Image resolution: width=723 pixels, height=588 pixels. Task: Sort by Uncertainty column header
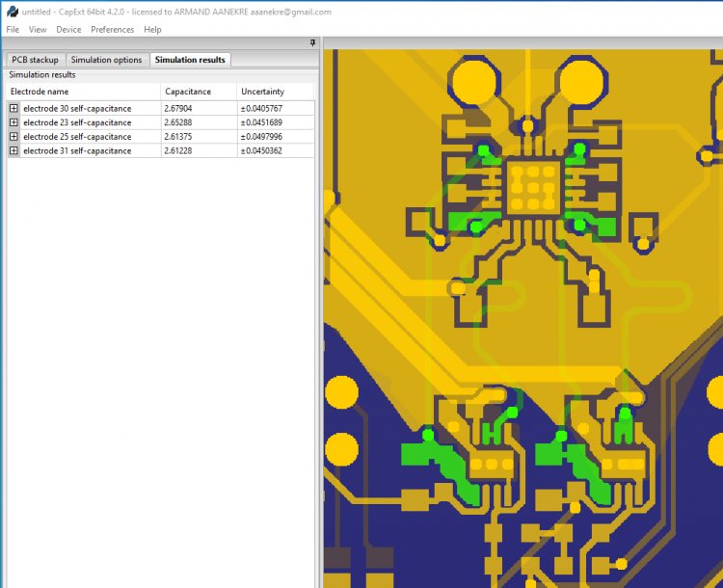click(276, 92)
